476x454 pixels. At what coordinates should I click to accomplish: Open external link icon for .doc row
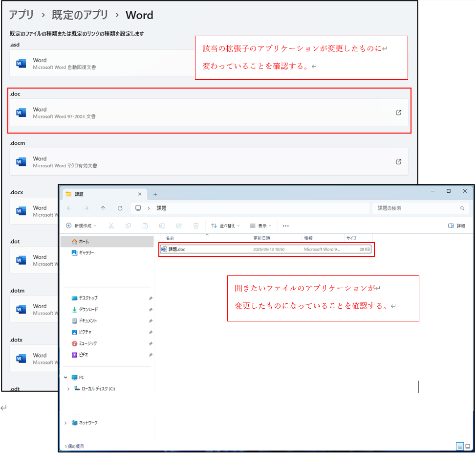pos(398,113)
